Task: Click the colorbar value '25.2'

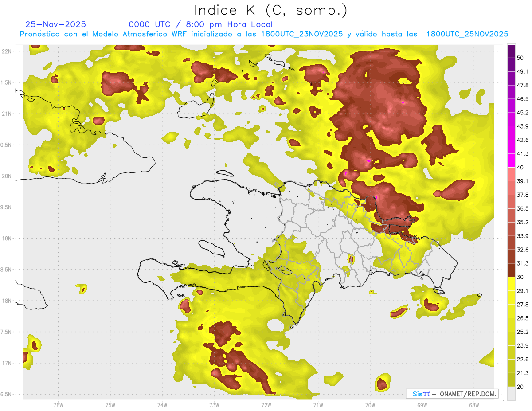Action: click(x=523, y=332)
